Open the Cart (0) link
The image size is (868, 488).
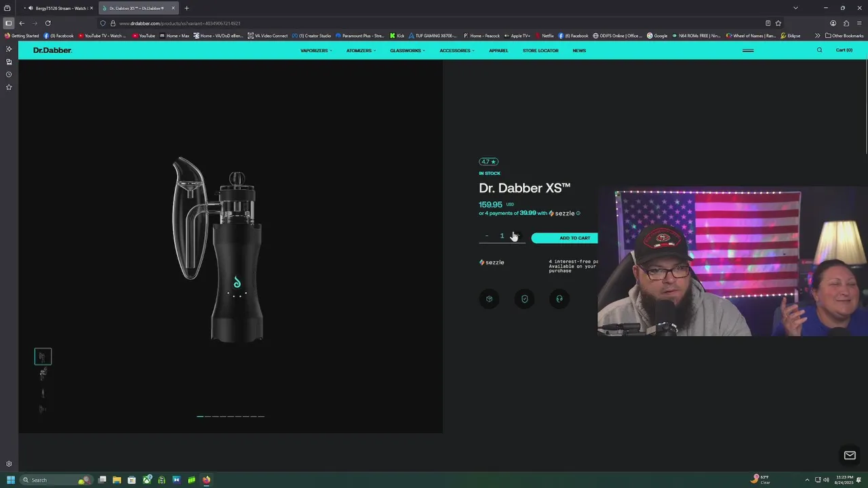(x=844, y=50)
